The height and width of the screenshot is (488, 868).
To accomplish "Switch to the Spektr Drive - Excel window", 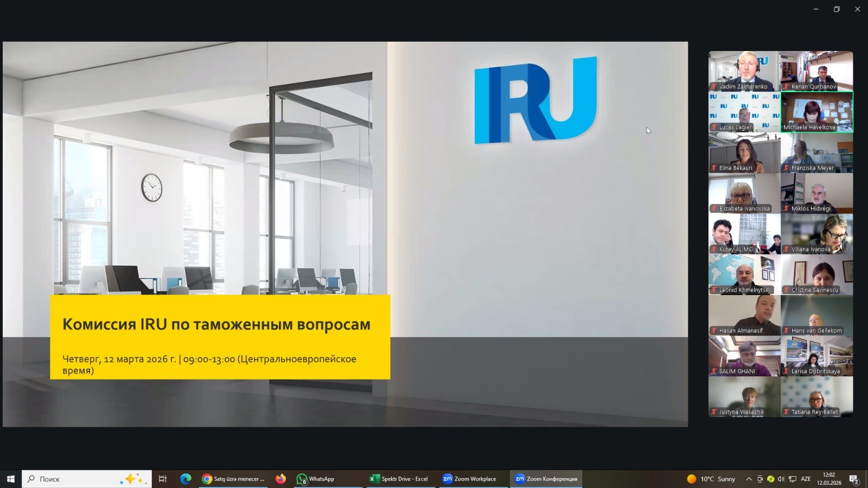I will pos(399,479).
